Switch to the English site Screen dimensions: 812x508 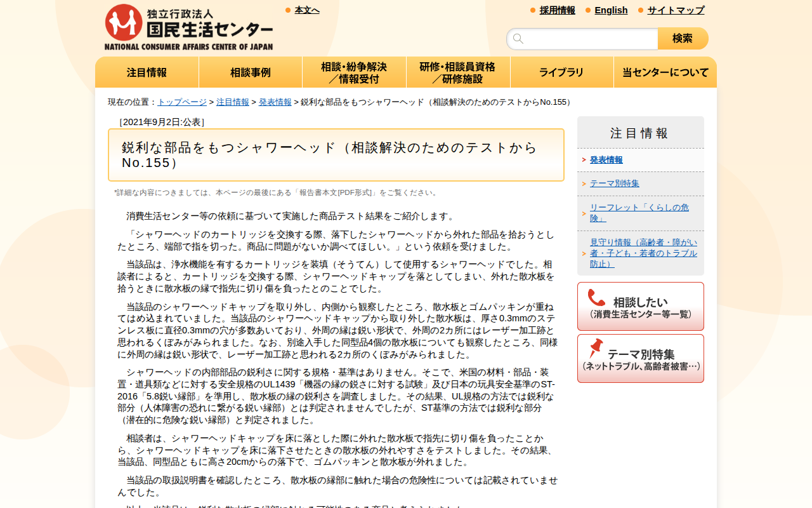coord(611,10)
